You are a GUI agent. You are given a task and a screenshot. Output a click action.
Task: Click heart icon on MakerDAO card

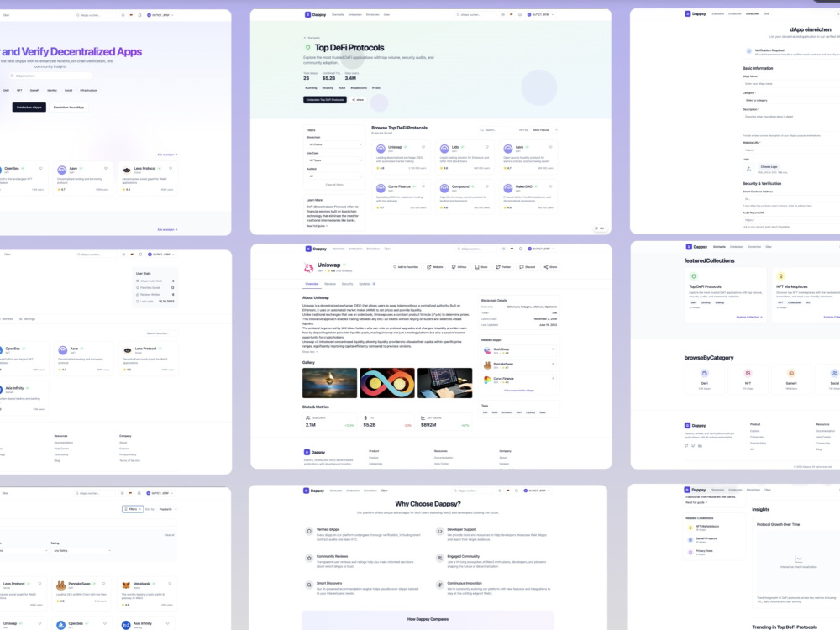coord(550,186)
